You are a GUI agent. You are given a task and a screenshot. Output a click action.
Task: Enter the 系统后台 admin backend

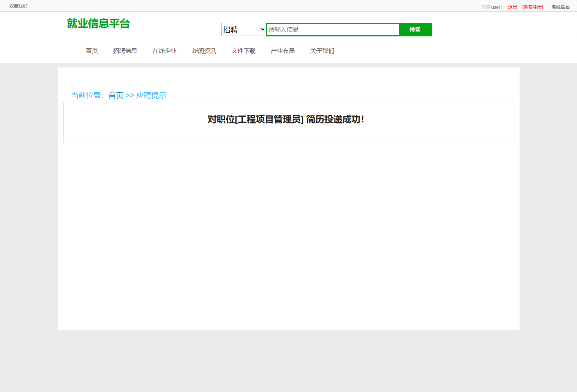pyautogui.click(x=560, y=7)
